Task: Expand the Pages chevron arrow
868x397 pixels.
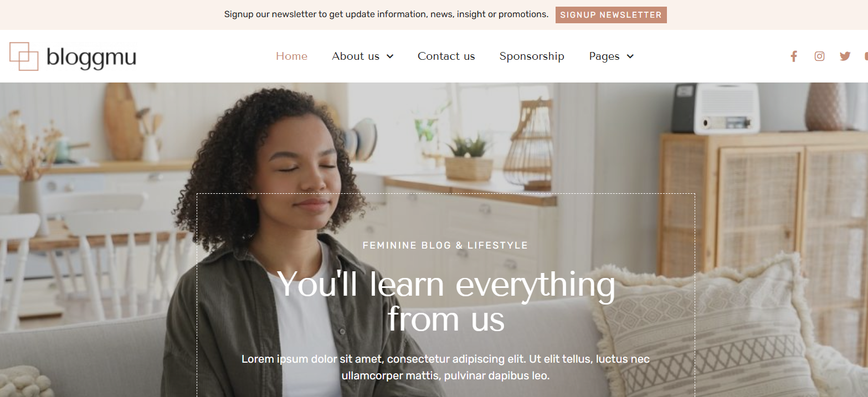Action: [630, 56]
